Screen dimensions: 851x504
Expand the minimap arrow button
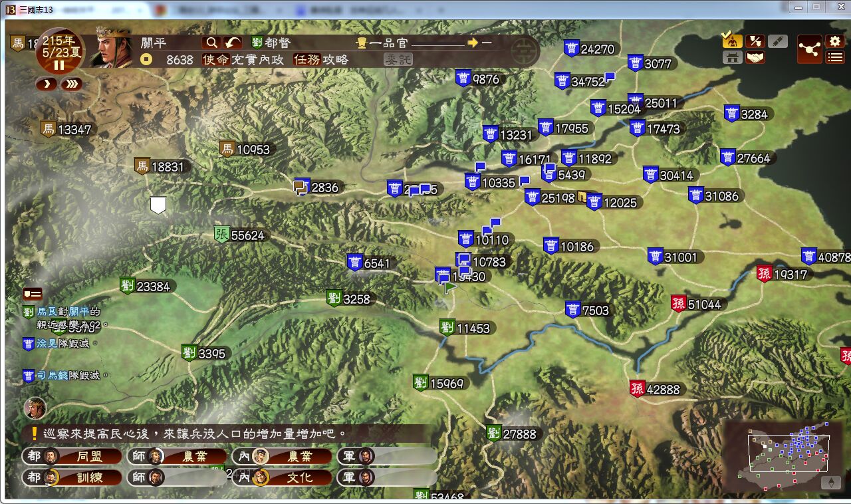830,483
